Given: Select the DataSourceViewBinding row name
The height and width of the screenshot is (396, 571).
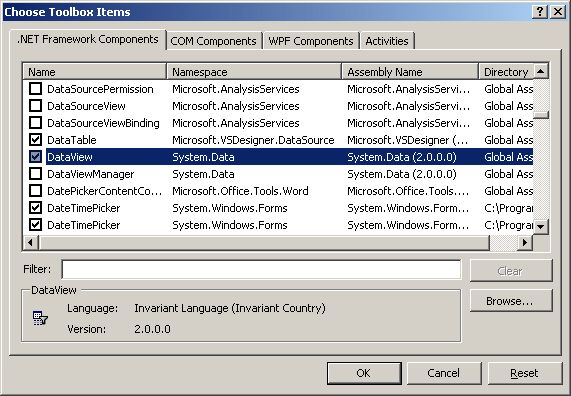Looking at the screenshot, I should (103, 123).
